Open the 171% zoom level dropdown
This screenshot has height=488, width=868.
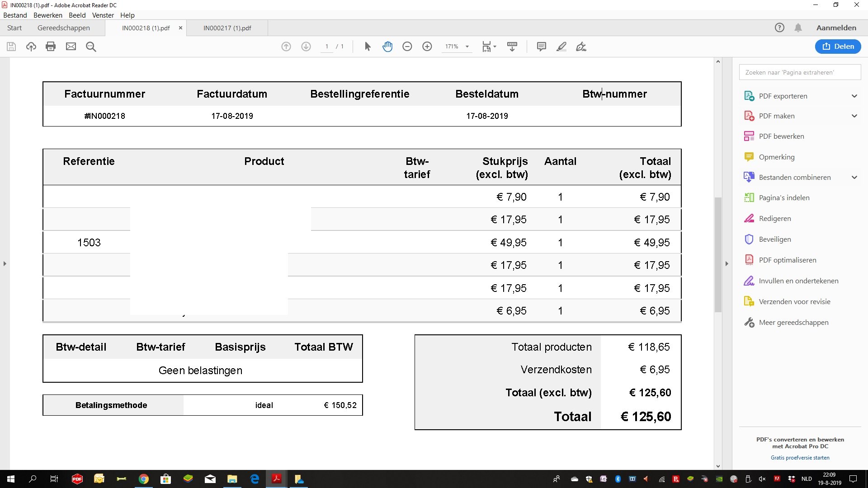coord(467,47)
